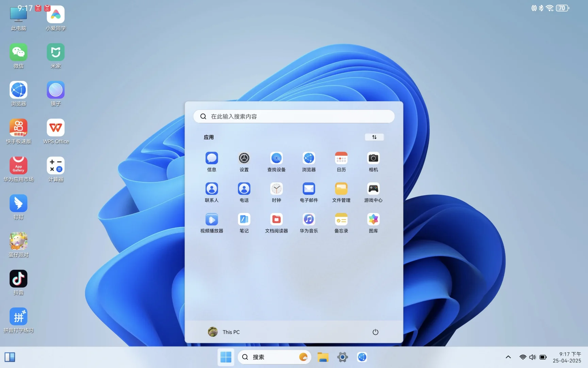588x368 pixels.
Task: Launch the 备忘录 notes app
Action: 341,219
